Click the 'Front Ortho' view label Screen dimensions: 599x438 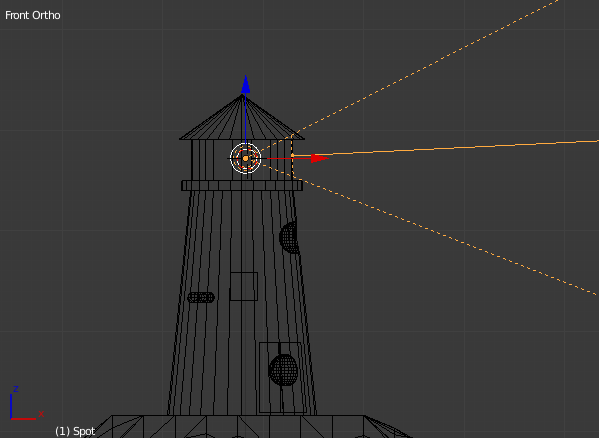[33, 15]
